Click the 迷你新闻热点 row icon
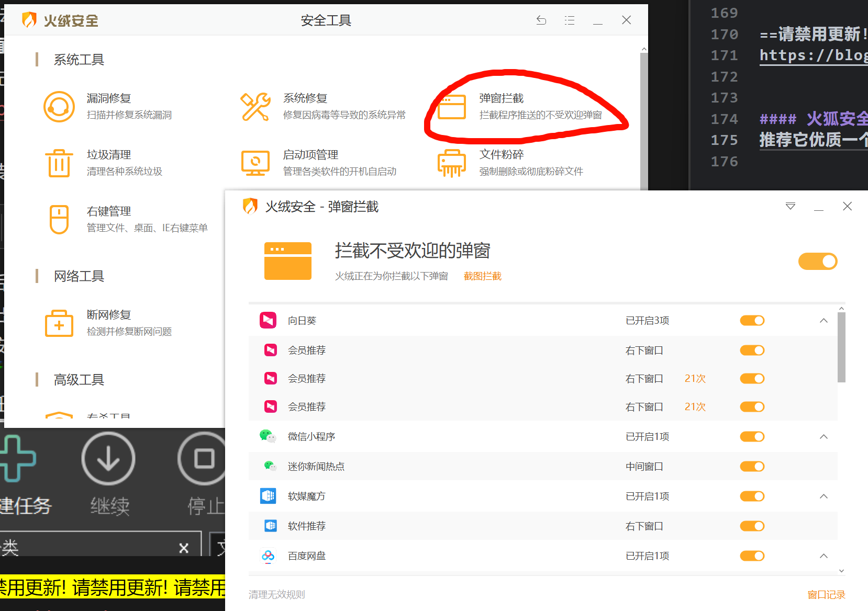Image resolution: width=868 pixels, height=611 pixels. point(270,466)
